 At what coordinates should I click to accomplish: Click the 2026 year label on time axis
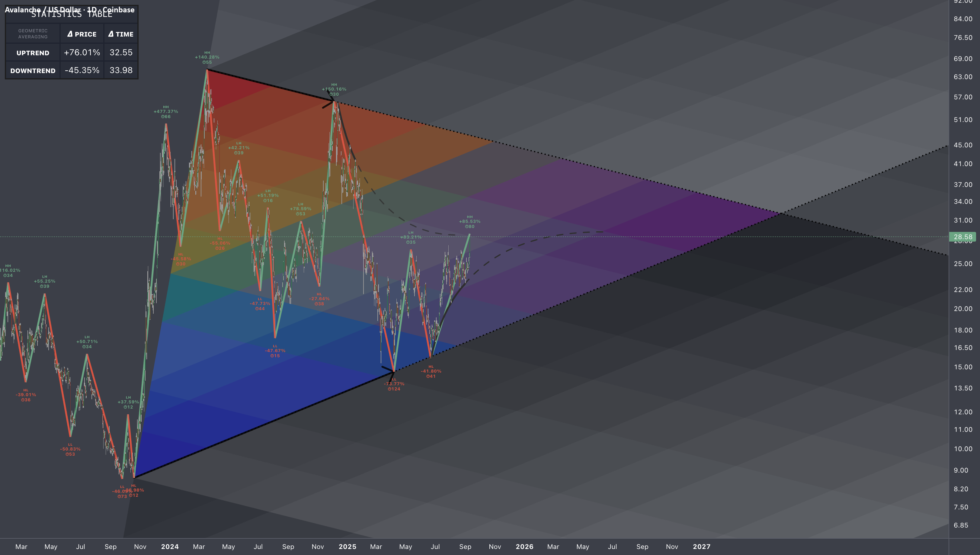tap(524, 547)
